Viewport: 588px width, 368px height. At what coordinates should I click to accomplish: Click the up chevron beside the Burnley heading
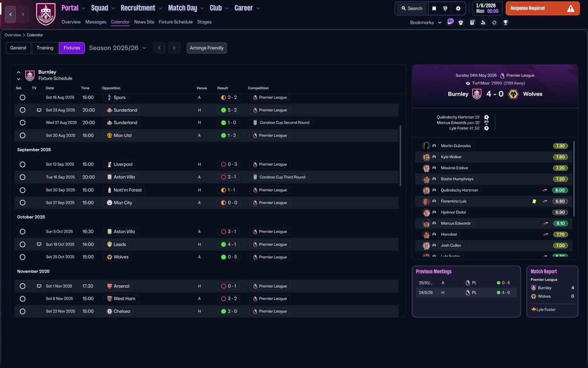point(19,72)
